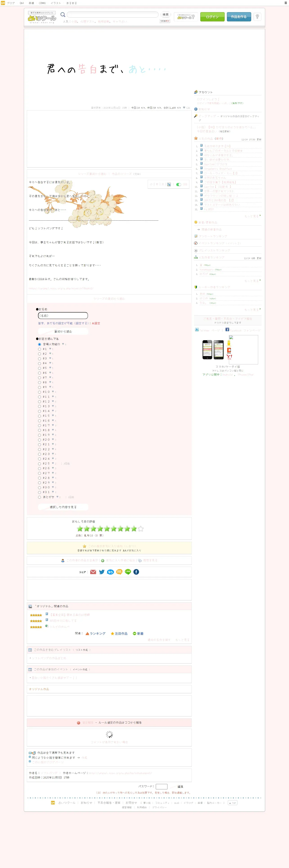Click the Twitter page icon in sidebar
This screenshot has height=868, width=289.
point(197,329)
